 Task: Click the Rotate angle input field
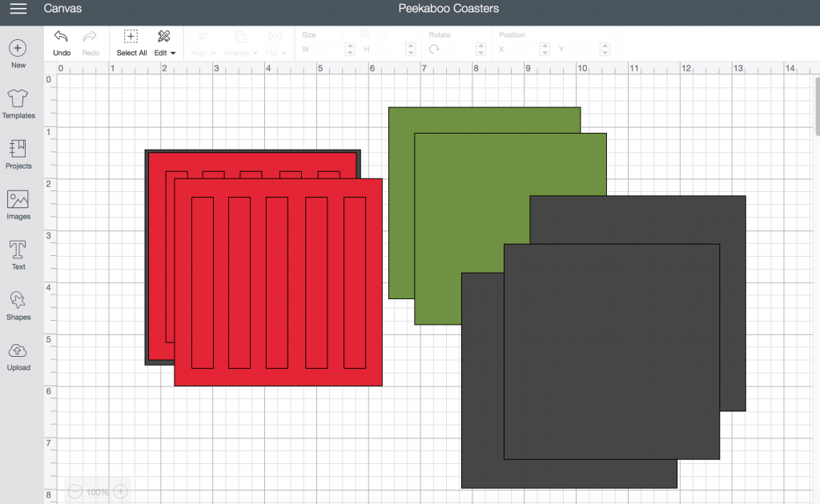(460, 49)
